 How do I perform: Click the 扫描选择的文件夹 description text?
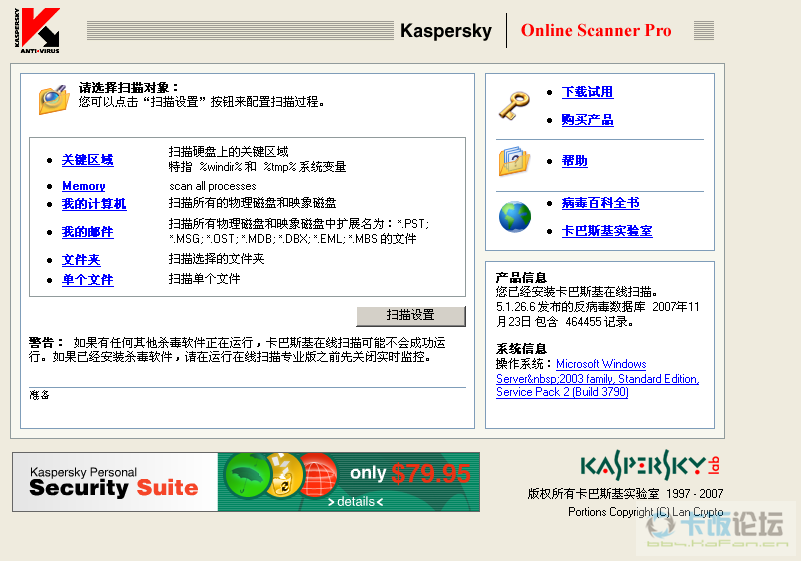[x=217, y=259]
